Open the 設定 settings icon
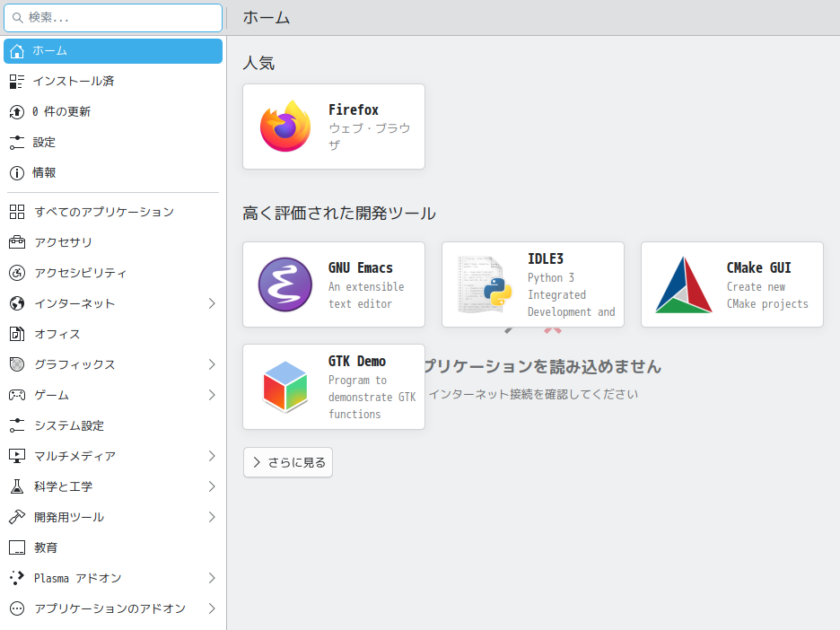The image size is (840, 630). tap(15, 142)
